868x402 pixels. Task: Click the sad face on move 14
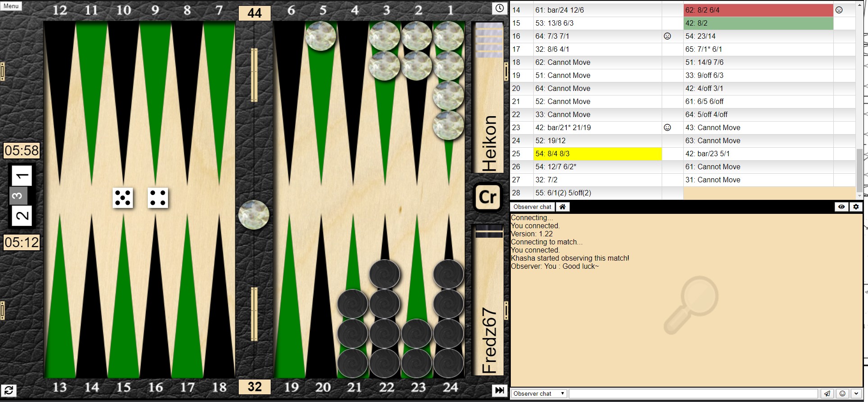click(x=839, y=10)
